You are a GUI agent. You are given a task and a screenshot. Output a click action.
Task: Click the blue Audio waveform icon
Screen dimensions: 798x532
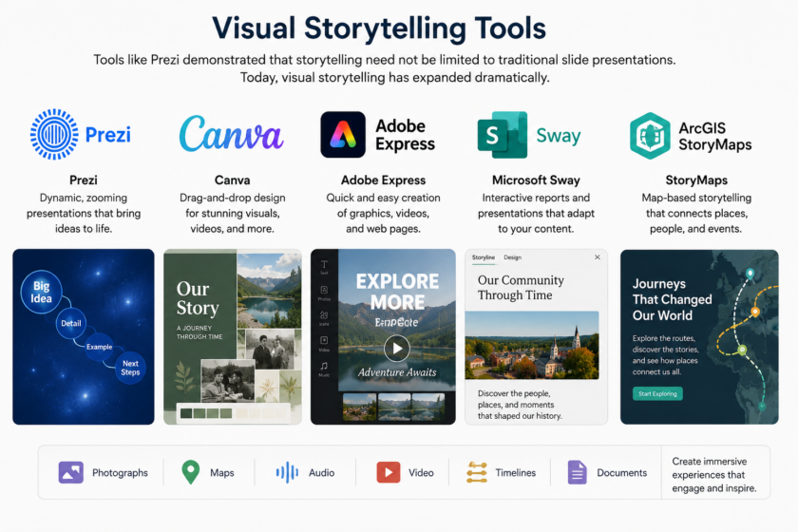[287, 472]
